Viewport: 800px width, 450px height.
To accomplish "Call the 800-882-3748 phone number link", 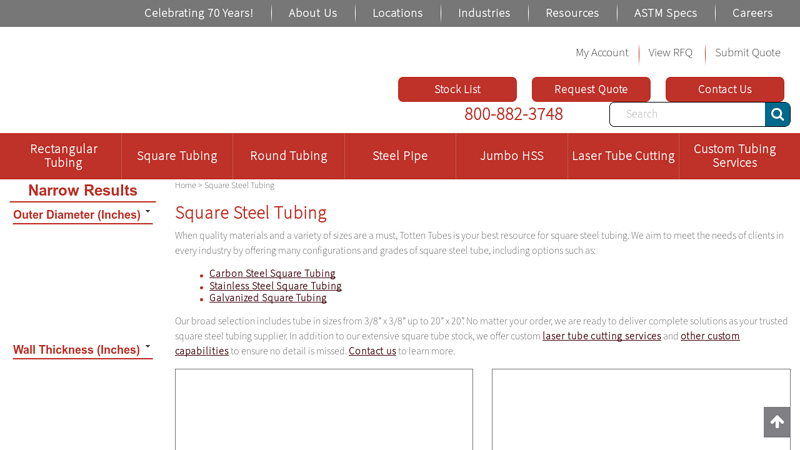I will (x=513, y=114).
